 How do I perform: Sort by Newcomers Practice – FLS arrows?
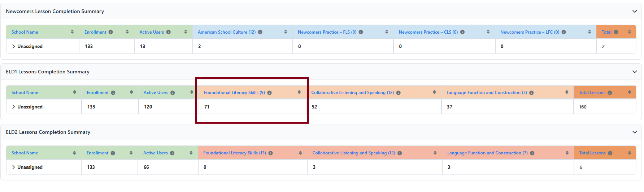387,32
